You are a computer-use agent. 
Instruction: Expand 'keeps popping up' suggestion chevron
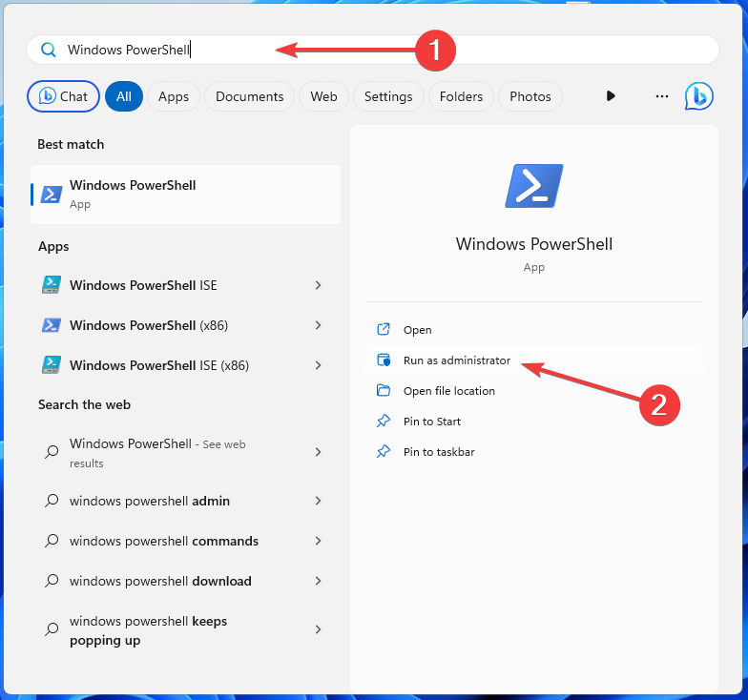pyautogui.click(x=319, y=629)
